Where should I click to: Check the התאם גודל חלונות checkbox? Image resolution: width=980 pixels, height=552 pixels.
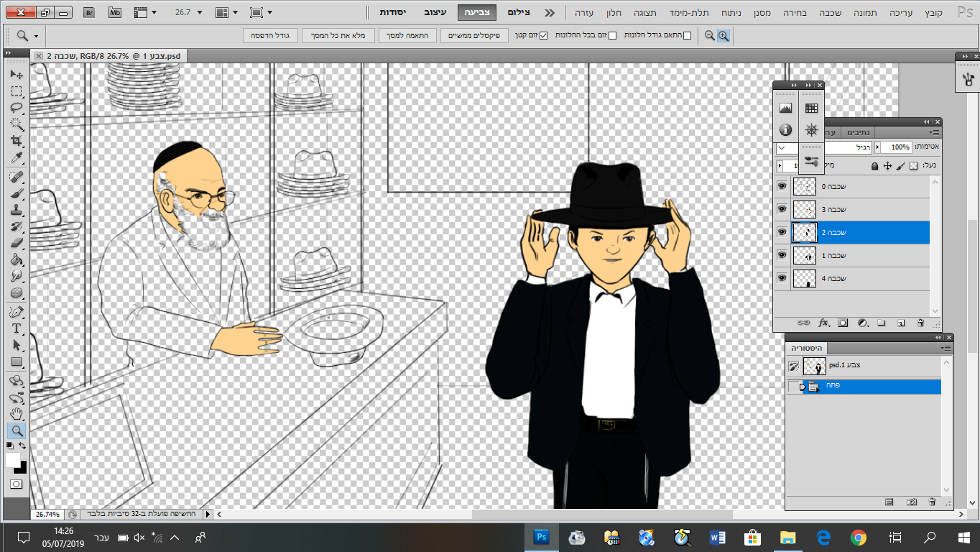[688, 35]
